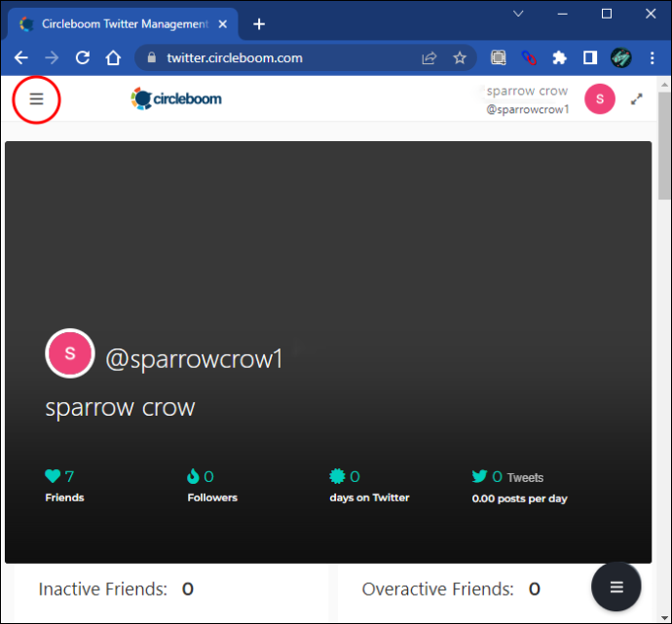Click the screenshot extension icon
The height and width of the screenshot is (624, 672).
tap(499, 57)
